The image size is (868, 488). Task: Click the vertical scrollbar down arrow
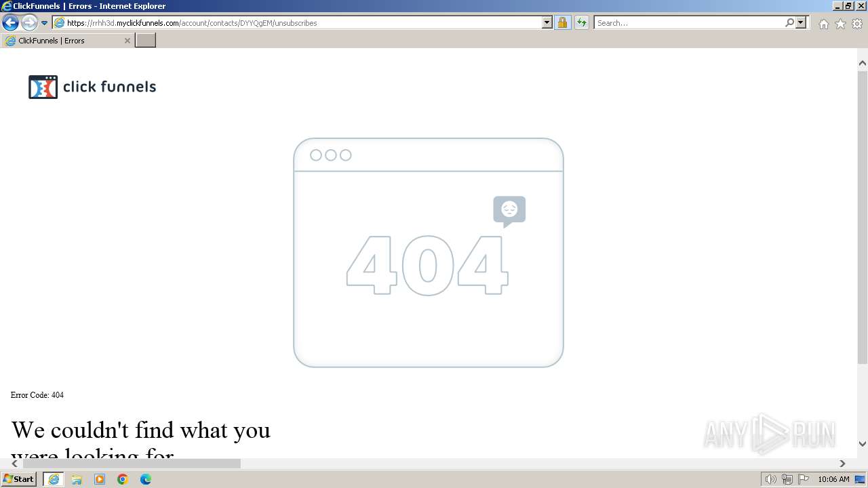tap(863, 444)
